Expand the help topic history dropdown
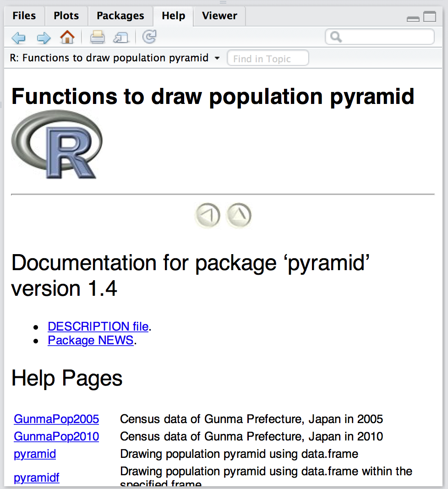The height and width of the screenshot is (489, 448). click(217, 58)
